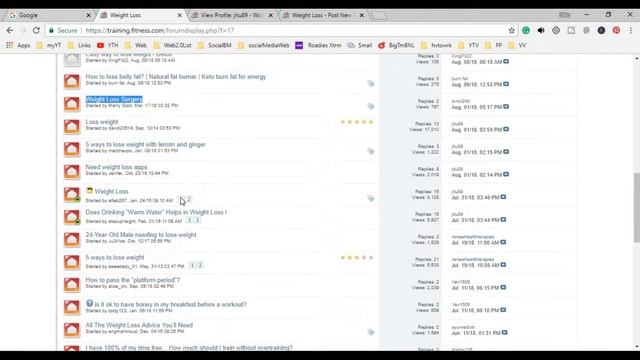Screen dimensions: 640x360
Task: Open 'How to pass the platform period?' thread
Action: (133, 280)
